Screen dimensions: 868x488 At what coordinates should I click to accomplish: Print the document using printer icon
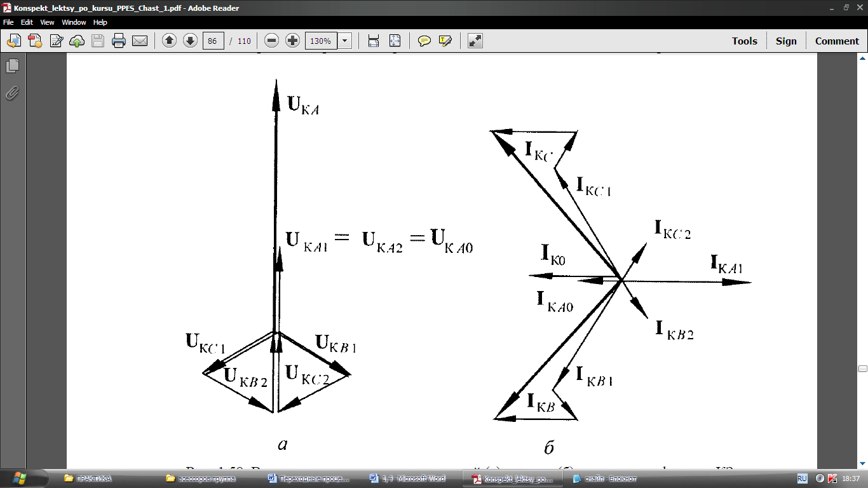119,41
